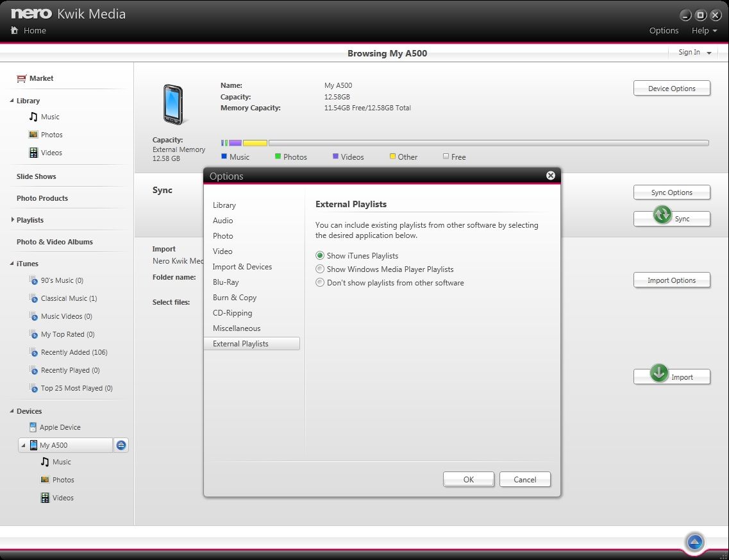Open My Top Rated playlist icon

(33, 334)
